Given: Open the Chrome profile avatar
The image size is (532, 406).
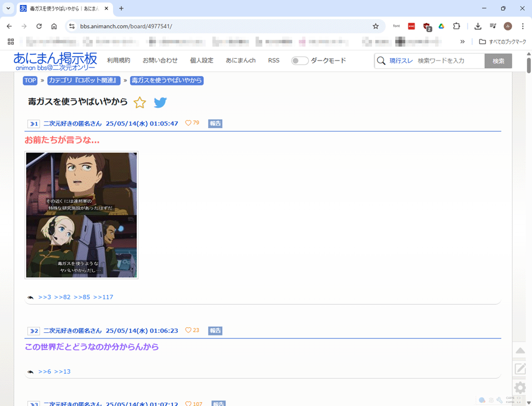Looking at the screenshot, I should (x=508, y=26).
